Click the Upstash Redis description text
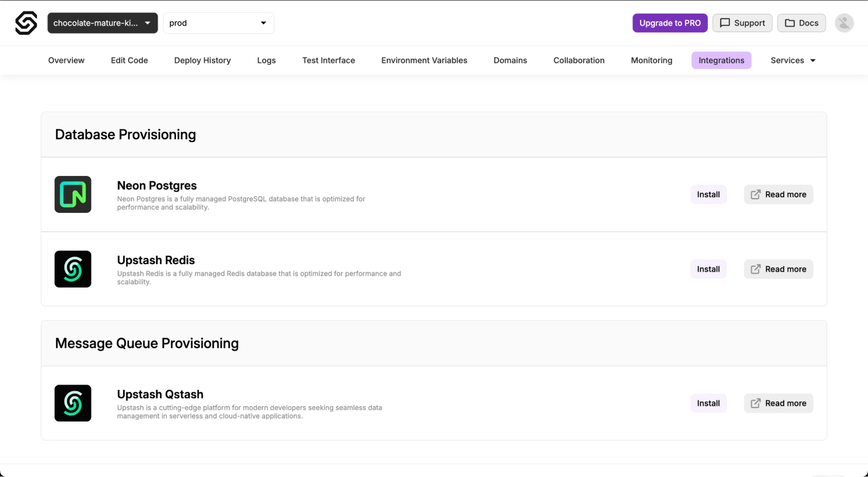Image resolution: width=868 pixels, height=477 pixels. point(259,278)
